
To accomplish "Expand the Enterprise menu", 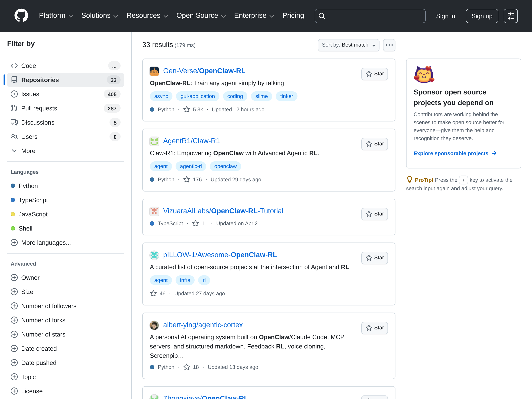I will click(254, 16).
